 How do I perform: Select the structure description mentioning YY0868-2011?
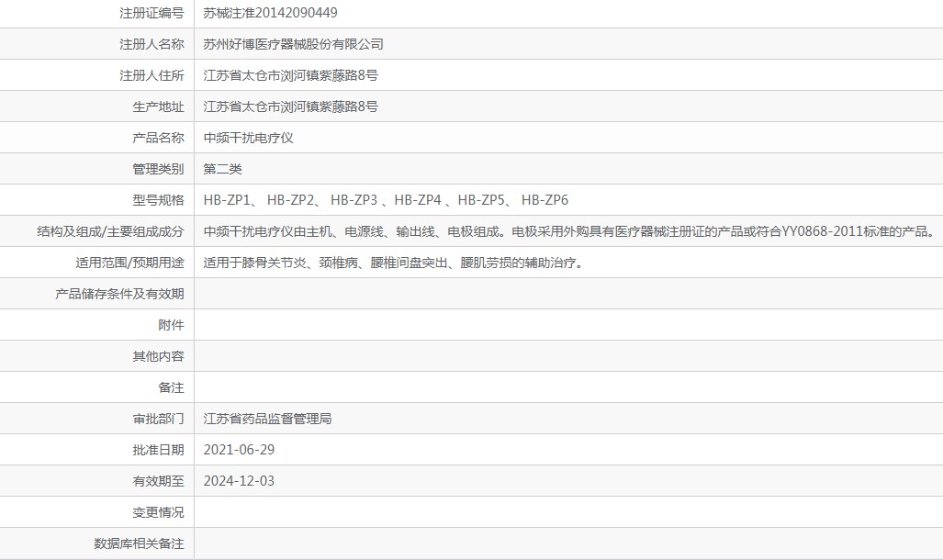coord(570,231)
